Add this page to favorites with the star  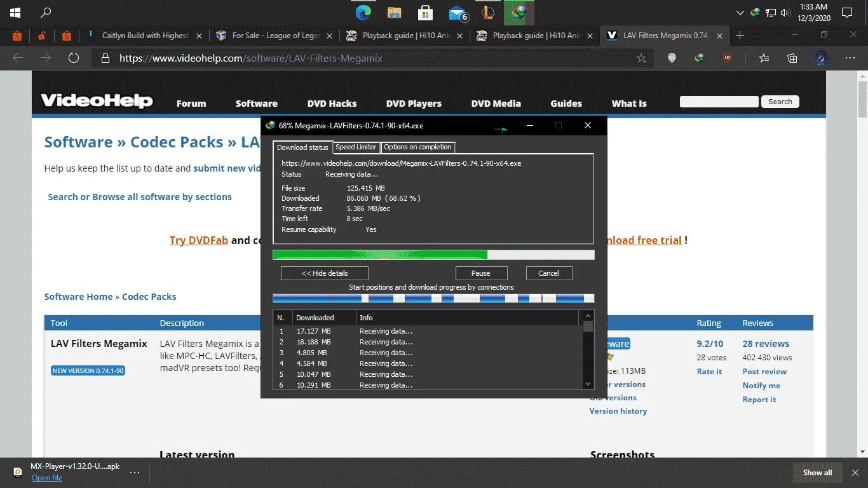[641, 58]
